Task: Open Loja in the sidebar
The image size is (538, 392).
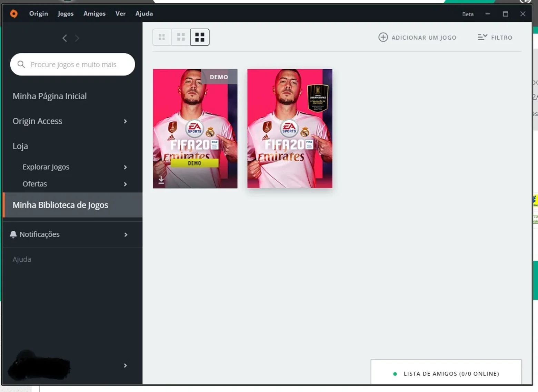Action: pos(20,146)
